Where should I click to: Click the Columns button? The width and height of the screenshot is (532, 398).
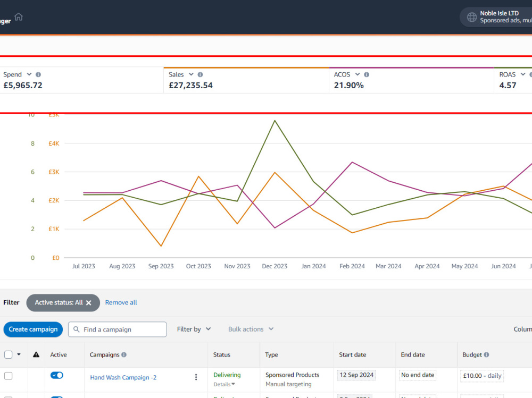click(x=522, y=329)
